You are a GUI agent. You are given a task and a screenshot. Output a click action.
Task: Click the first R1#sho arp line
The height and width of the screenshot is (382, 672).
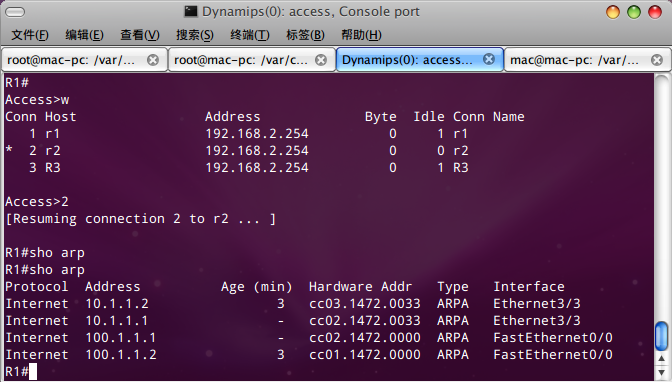pyautogui.click(x=45, y=253)
